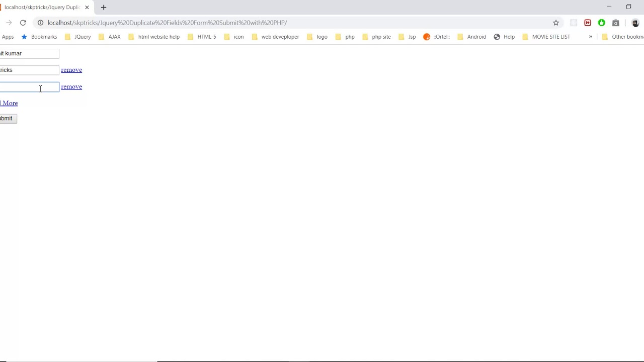
Task: Focus the field containing 'ricks'
Action: coord(29,70)
